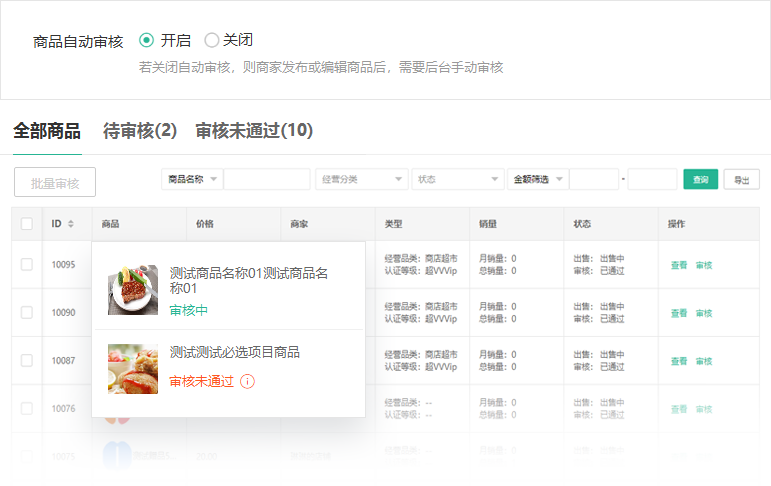Switch to the 待审核(2) tab

(x=140, y=131)
